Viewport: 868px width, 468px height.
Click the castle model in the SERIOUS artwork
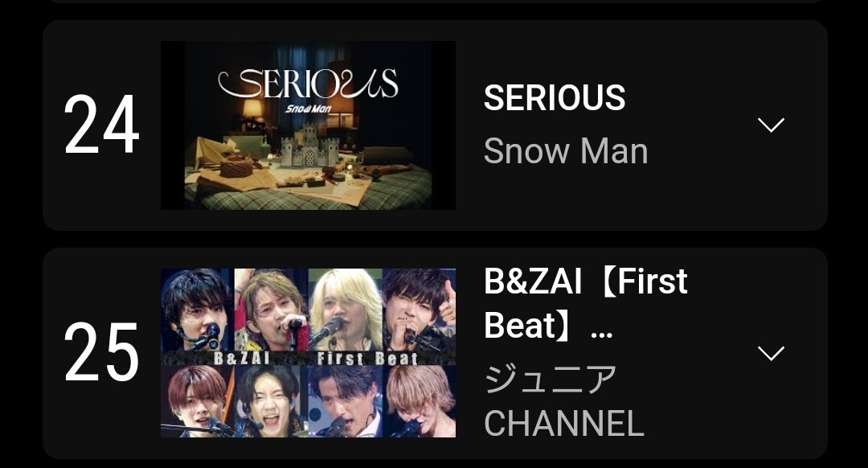click(x=309, y=145)
